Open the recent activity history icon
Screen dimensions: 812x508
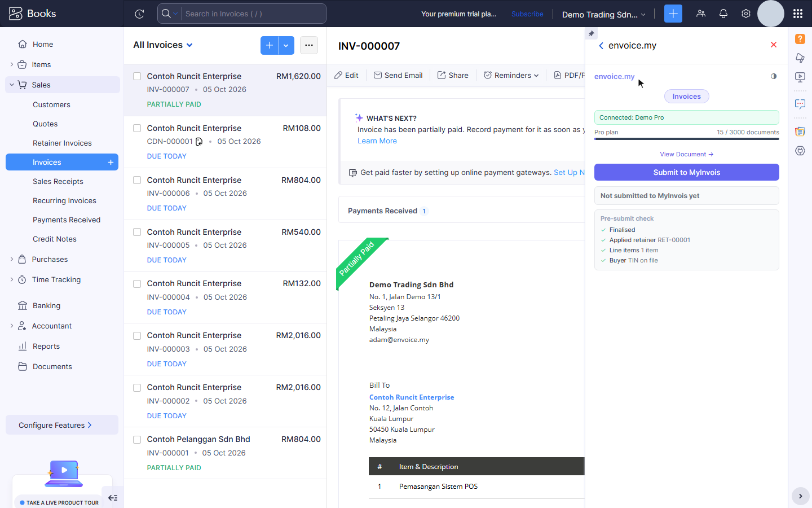tap(139, 14)
